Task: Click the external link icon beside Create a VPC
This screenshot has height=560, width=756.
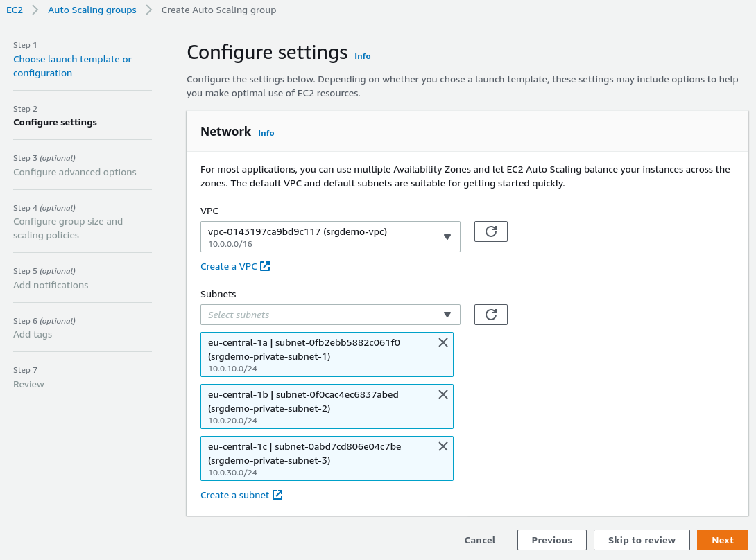Action: click(x=265, y=266)
